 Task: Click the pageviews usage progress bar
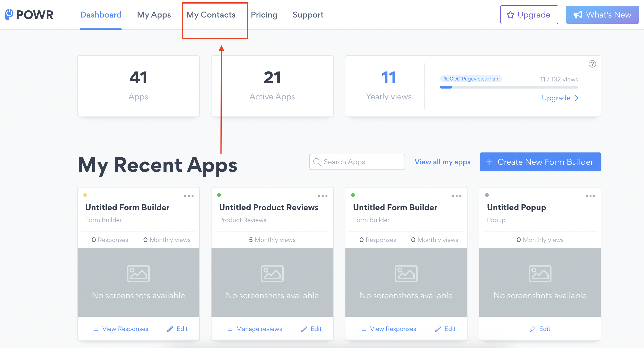click(509, 87)
